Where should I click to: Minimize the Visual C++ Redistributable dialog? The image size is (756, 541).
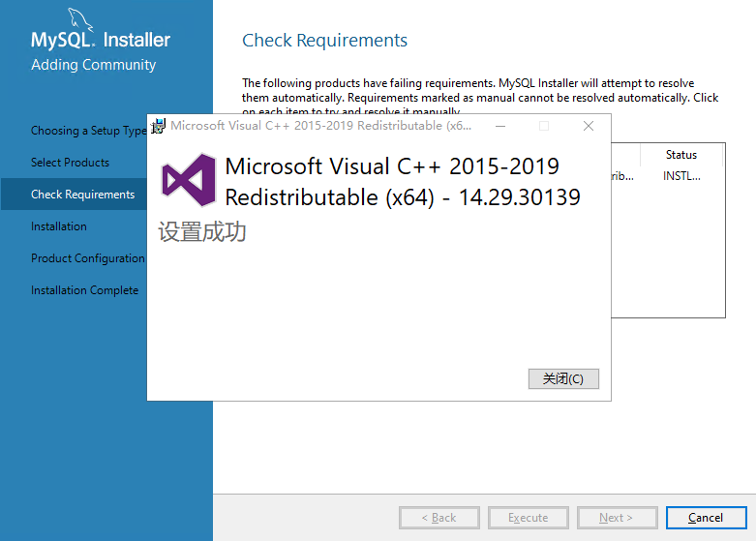[500, 126]
